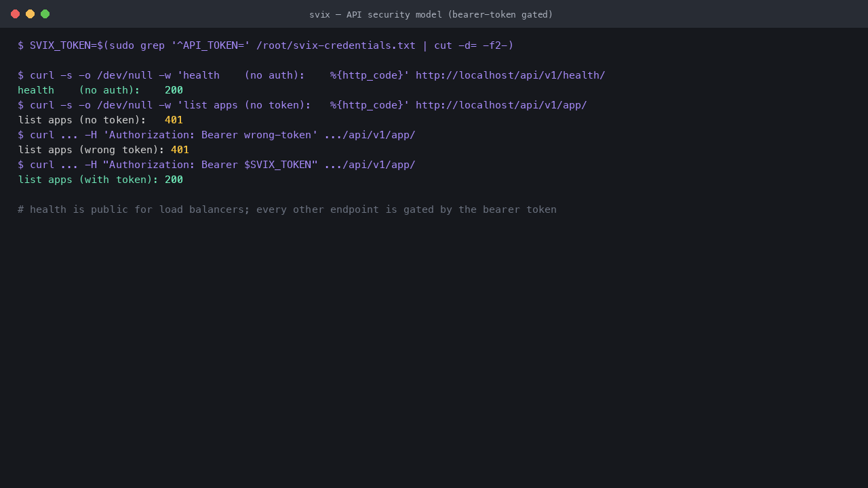Click the 'list apps (wrong token):' output label
868x488 pixels.
(x=91, y=150)
